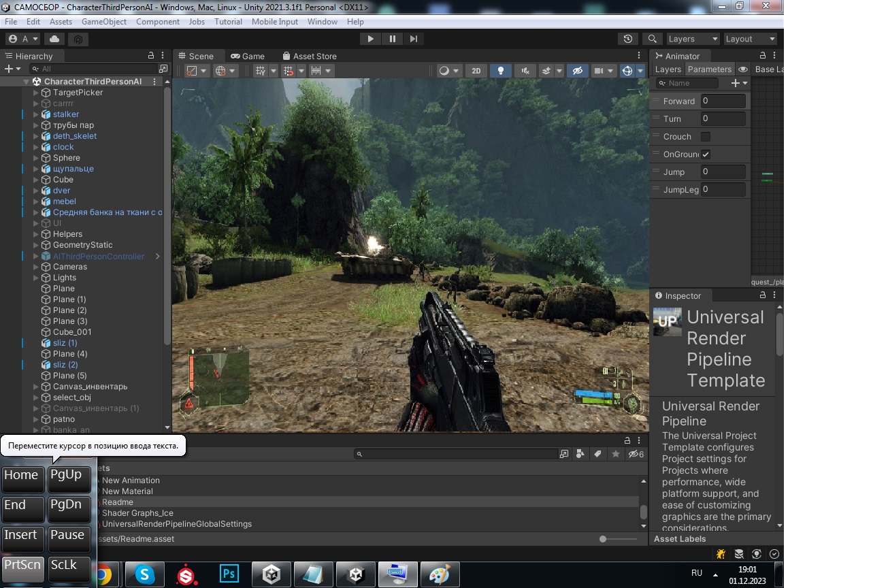Screen dimensions: 871x588
Task: Open Inspector panel more options menu
Action: click(775, 295)
